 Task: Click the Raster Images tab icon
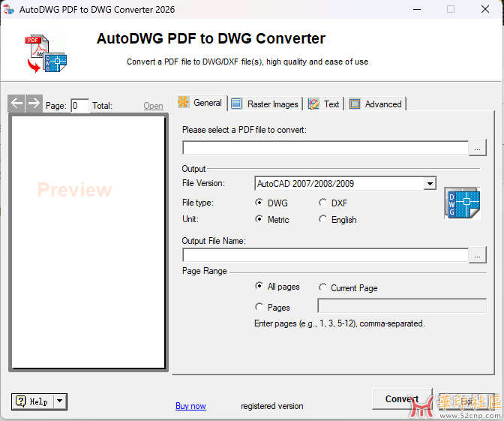pyautogui.click(x=236, y=104)
